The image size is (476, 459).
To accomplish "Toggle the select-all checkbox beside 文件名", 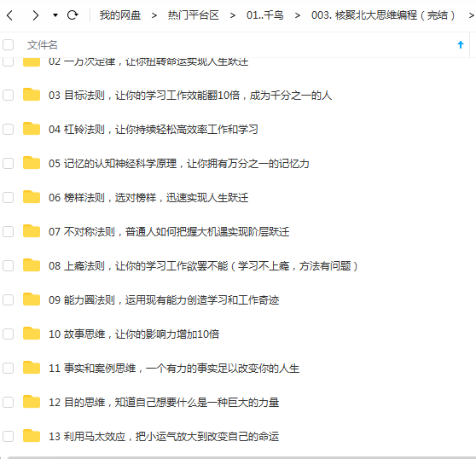I will click(x=9, y=44).
